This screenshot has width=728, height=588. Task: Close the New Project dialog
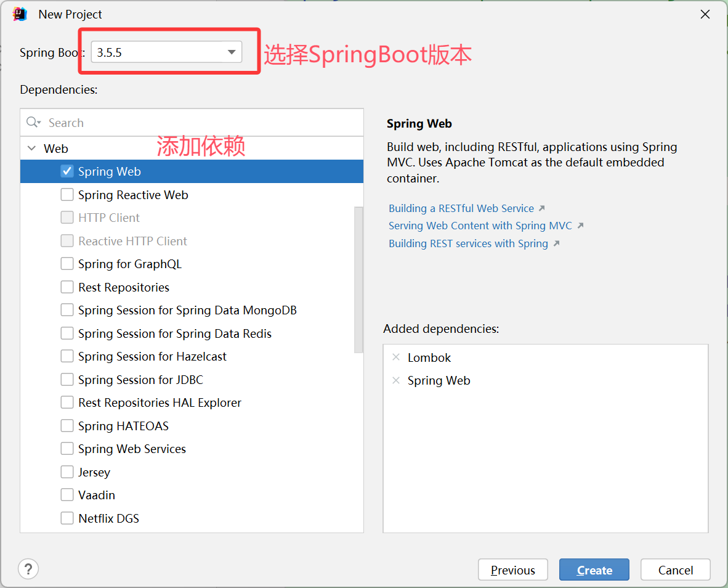(x=705, y=14)
